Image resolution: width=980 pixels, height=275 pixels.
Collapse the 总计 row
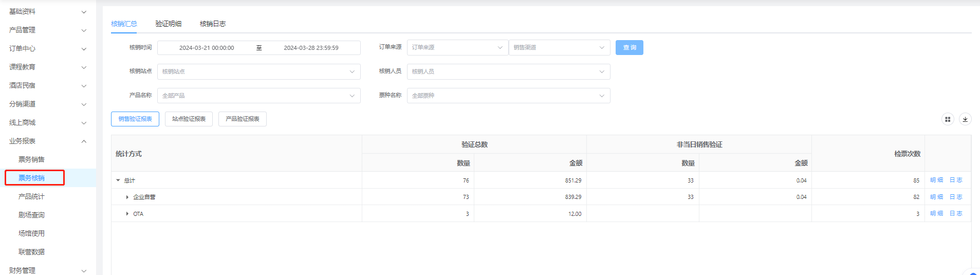pyautogui.click(x=118, y=180)
